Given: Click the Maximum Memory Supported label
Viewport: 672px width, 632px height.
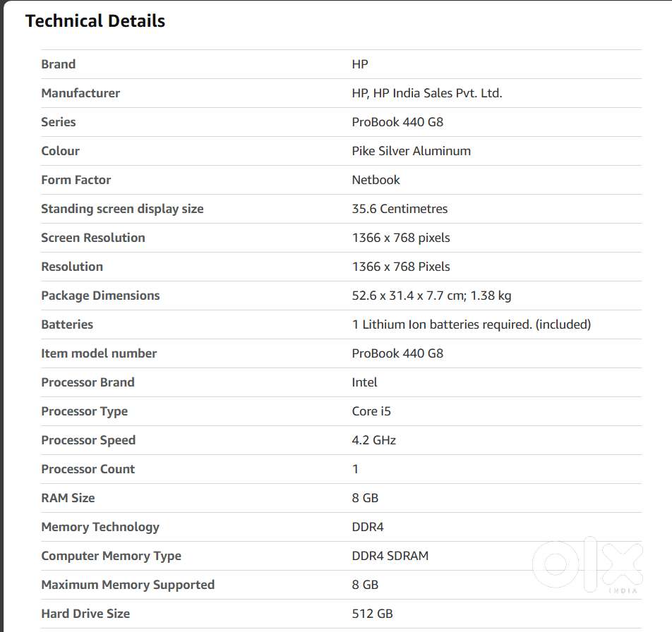Looking at the screenshot, I should [x=128, y=585].
